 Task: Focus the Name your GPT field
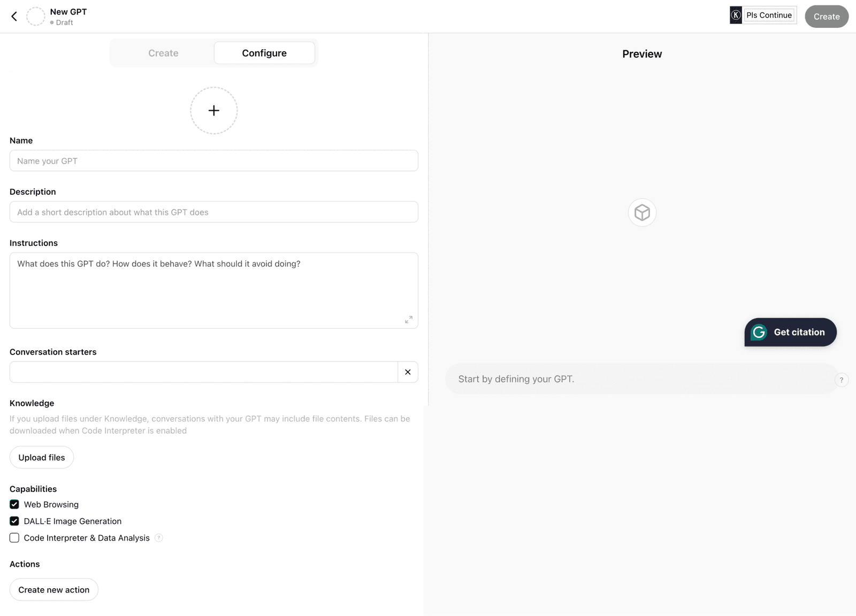pyautogui.click(x=214, y=161)
